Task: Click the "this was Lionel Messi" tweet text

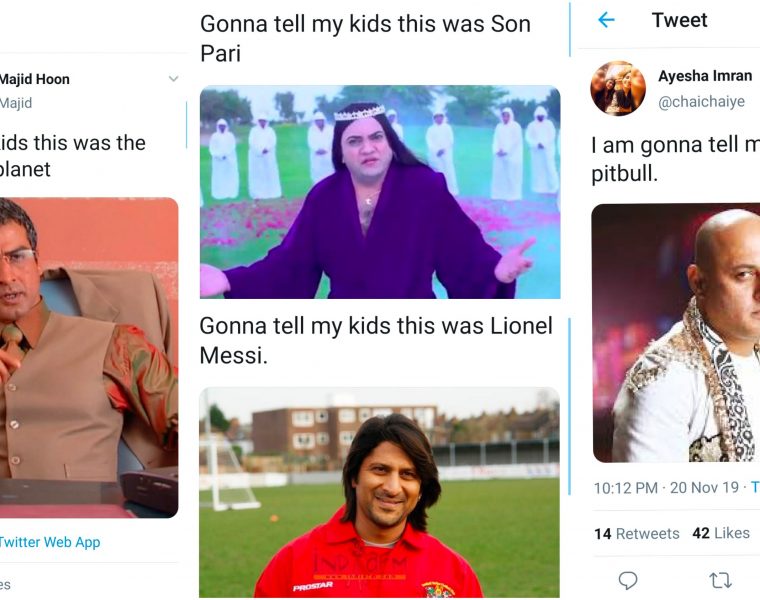Action: coord(375,340)
